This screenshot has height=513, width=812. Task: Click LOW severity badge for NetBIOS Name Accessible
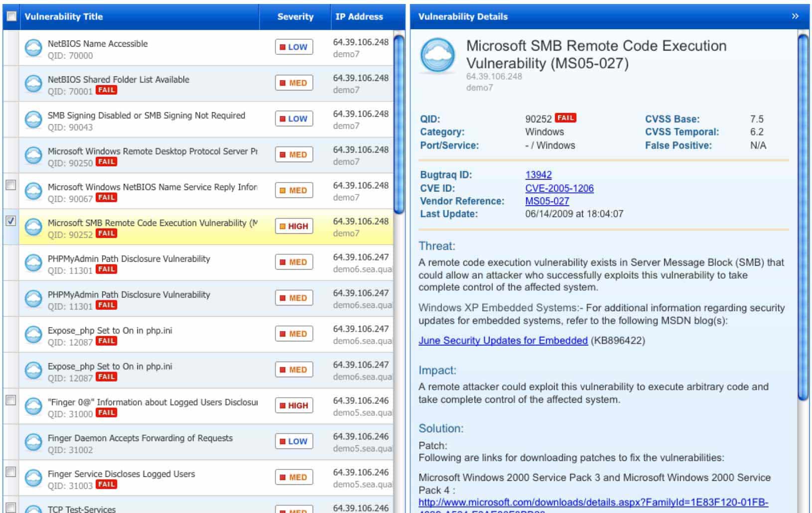coord(294,47)
